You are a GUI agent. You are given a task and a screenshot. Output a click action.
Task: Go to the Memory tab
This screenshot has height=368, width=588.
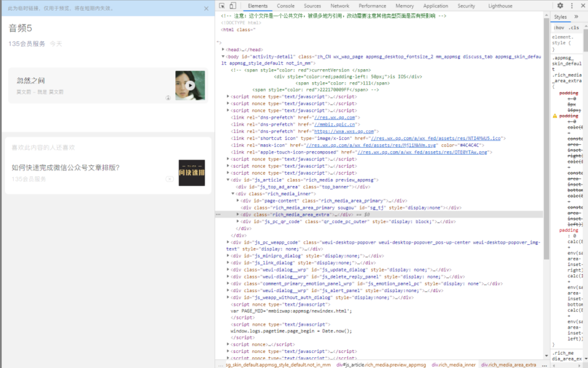404,6
